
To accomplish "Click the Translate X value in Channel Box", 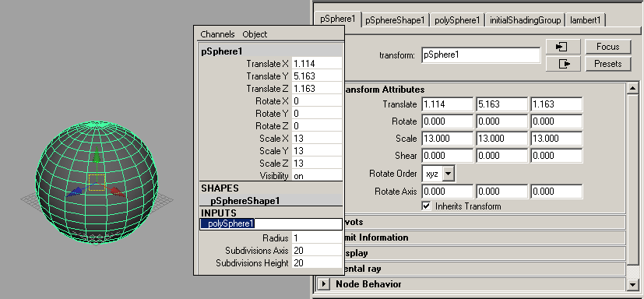I will pyautogui.click(x=317, y=64).
